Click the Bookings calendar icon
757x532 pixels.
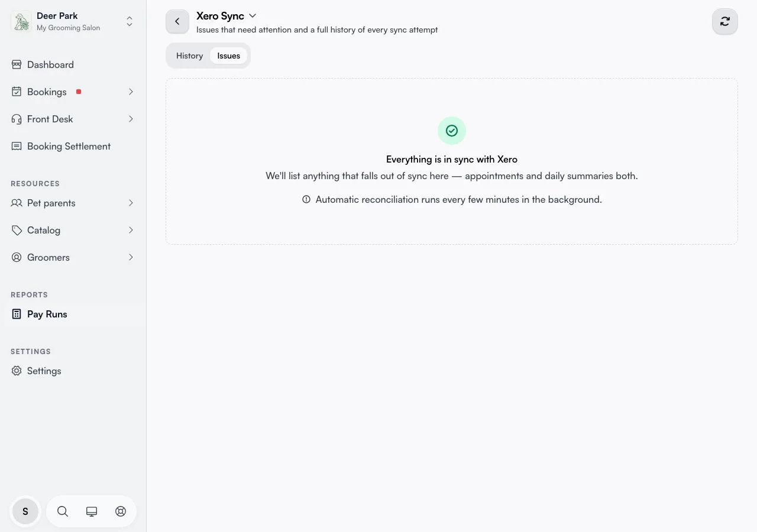[17, 92]
